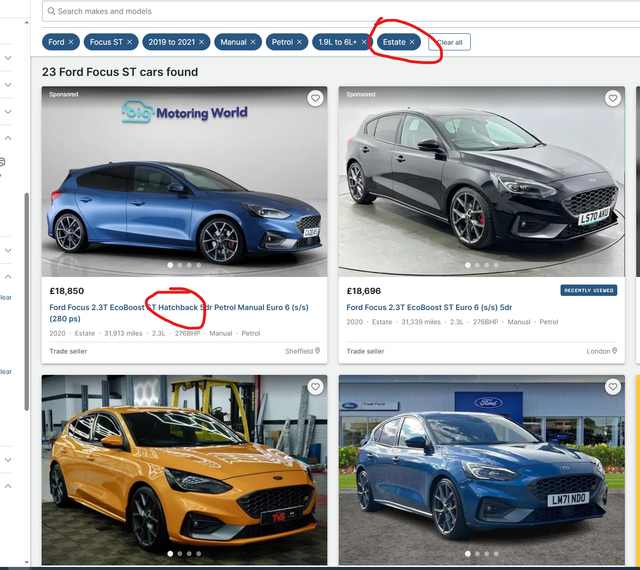Click the £18,850 price text
This screenshot has height=570, width=640.
pyautogui.click(x=67, y=291)
